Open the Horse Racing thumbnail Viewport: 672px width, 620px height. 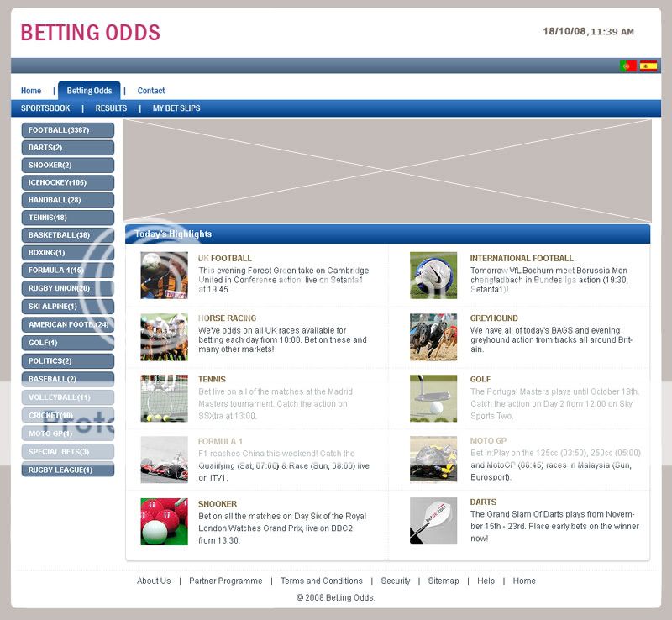[x=164, y=337]
